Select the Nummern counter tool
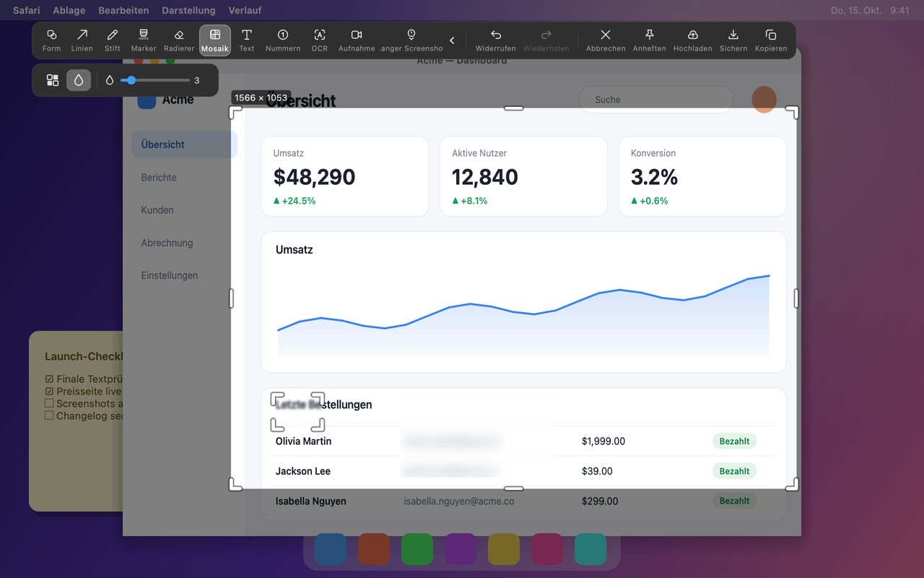924x578 pixels. click(x=283, y=40)
